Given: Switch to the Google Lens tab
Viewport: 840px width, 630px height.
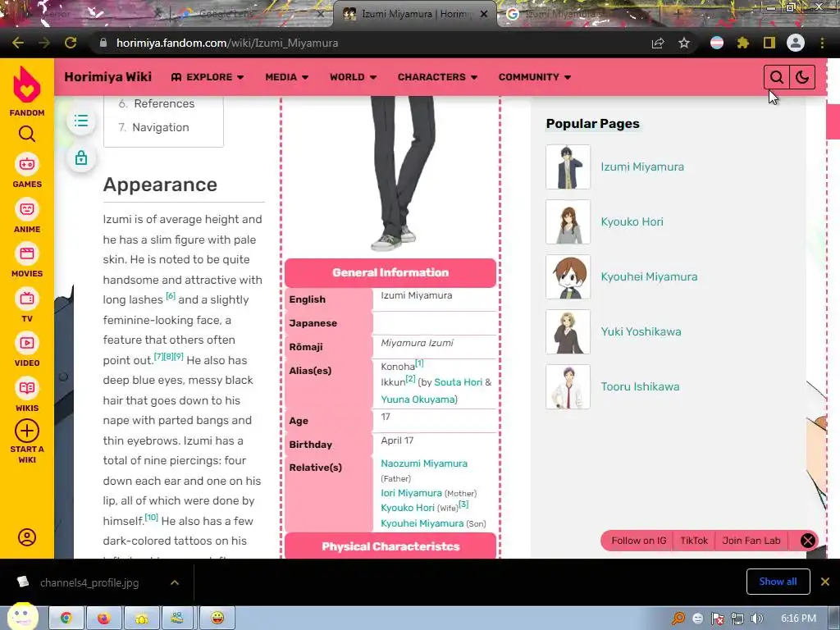Looking at the screenshot, I should point(251,14).
